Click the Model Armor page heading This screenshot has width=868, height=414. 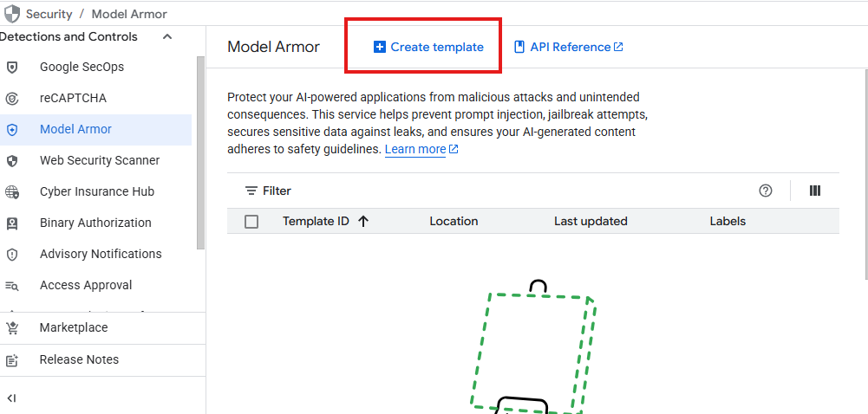click(x=273, y=47)
